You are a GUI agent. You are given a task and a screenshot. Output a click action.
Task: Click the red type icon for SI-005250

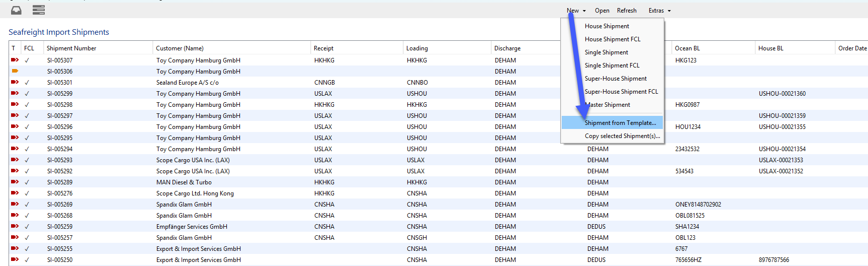coord(15,259)
